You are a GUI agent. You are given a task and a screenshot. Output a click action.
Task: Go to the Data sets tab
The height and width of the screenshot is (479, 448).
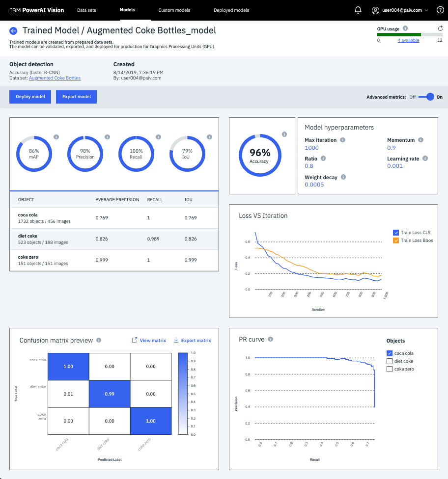coord(86,10)
